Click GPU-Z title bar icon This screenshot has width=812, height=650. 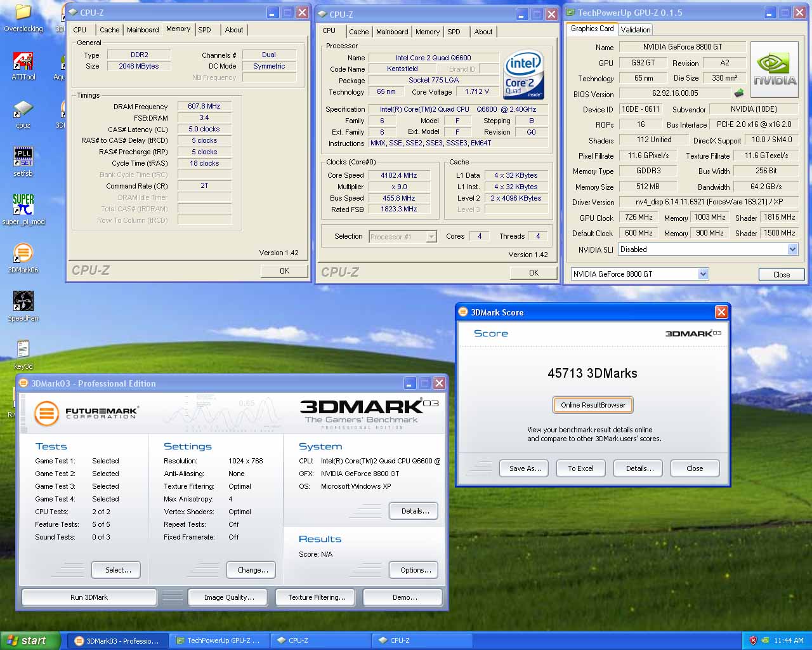point(570,12)
